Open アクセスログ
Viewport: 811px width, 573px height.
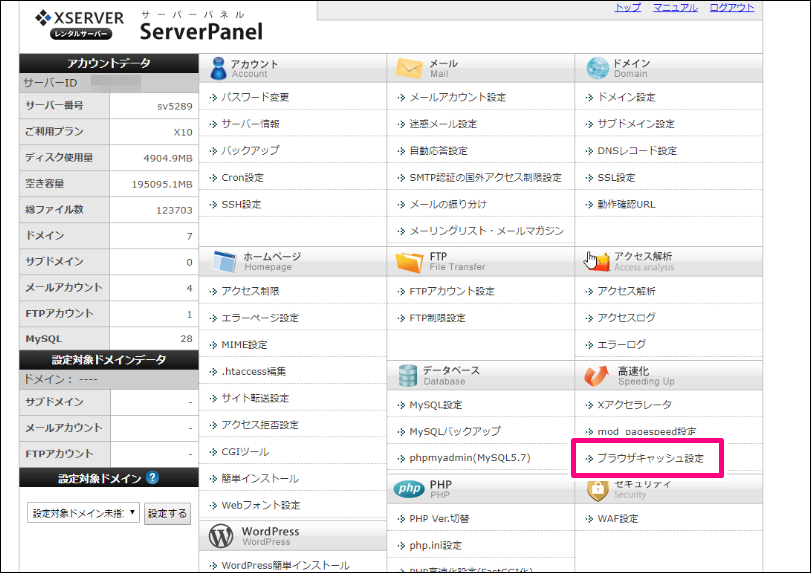[x=626, y=318]
